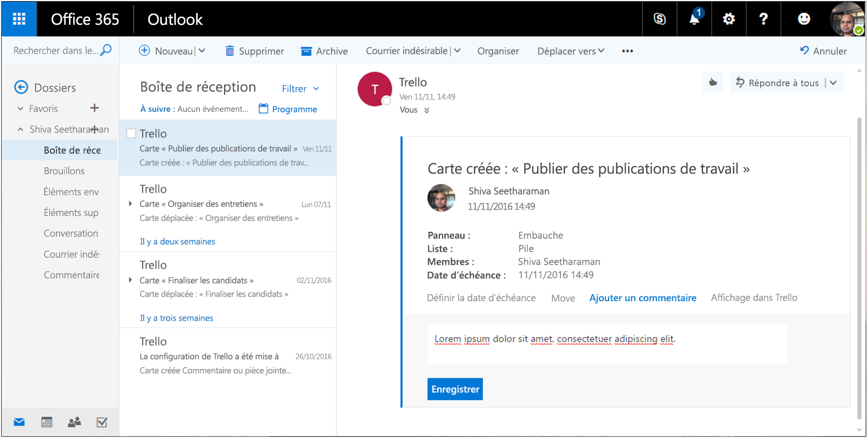Click Répondre à tous
868x438 pixels.
[777, 82]
